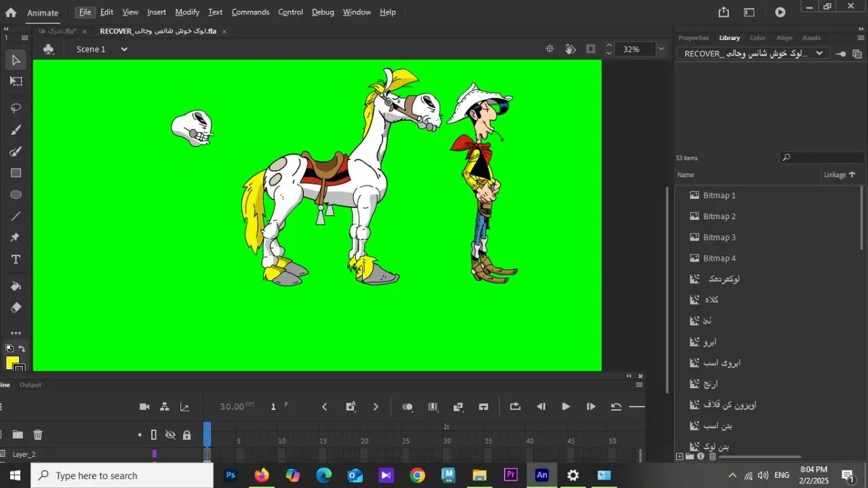
Task: Step back one frame
Action: (540, 407)
